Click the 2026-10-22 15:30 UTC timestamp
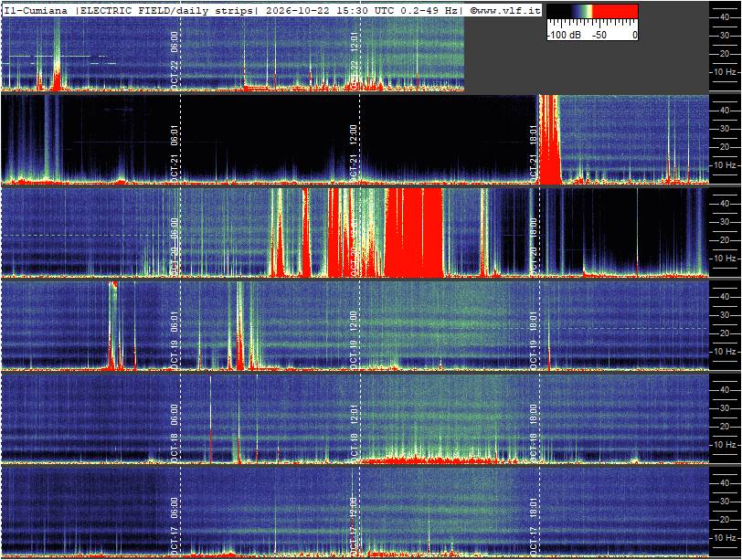The width and height of the screenshot is (742, 560). pos(328,11)
